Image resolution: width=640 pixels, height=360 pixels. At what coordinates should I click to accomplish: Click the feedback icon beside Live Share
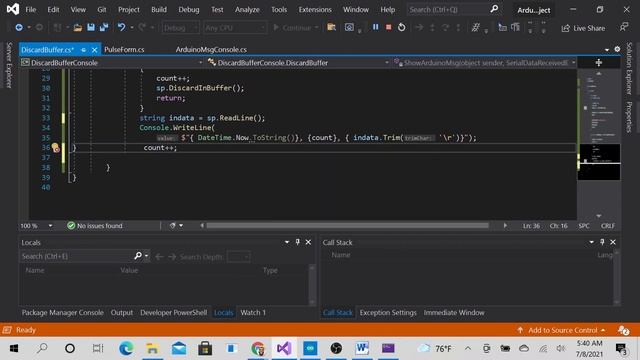click(x=624, y=27)
